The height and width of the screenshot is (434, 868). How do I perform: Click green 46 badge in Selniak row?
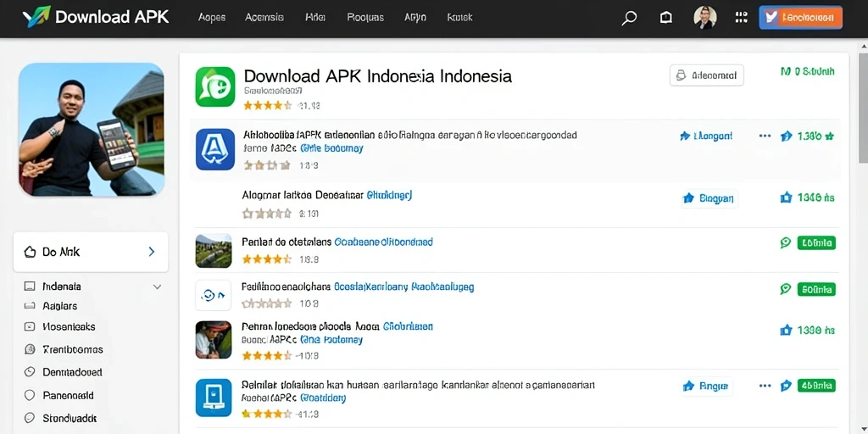tap(816, 386)
